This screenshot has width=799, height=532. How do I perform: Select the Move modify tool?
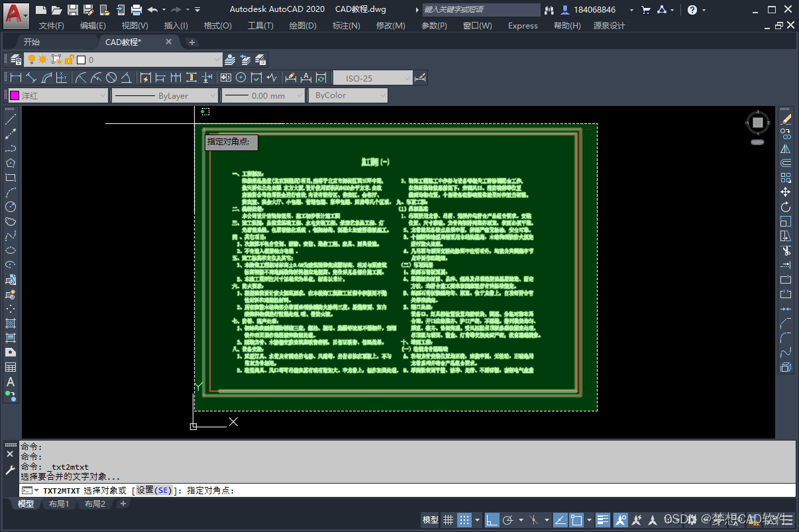(x=786, y=192)
